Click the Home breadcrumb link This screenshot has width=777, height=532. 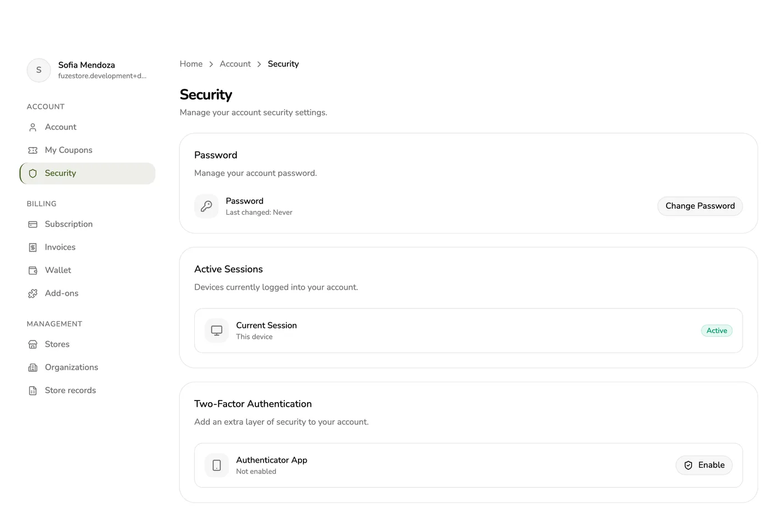(x=191, y=64)
